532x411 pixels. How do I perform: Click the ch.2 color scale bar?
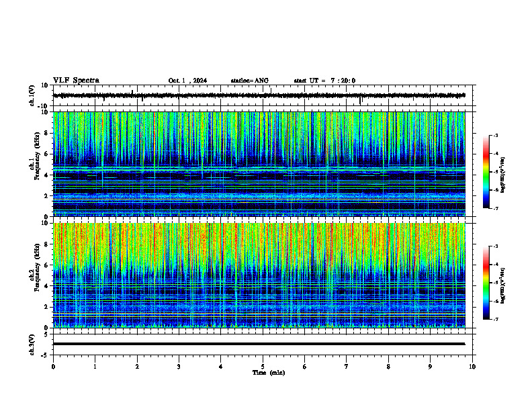(486, 283)
